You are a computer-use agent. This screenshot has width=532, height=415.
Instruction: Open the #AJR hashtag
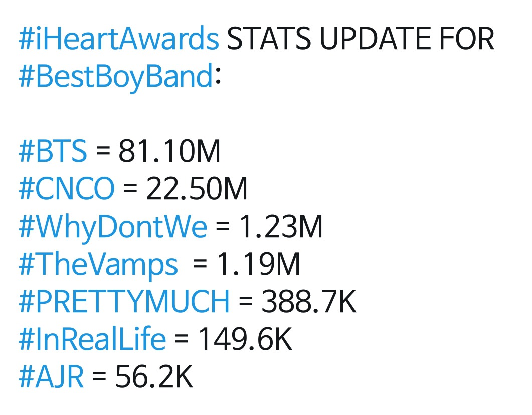tap(51, 377)
